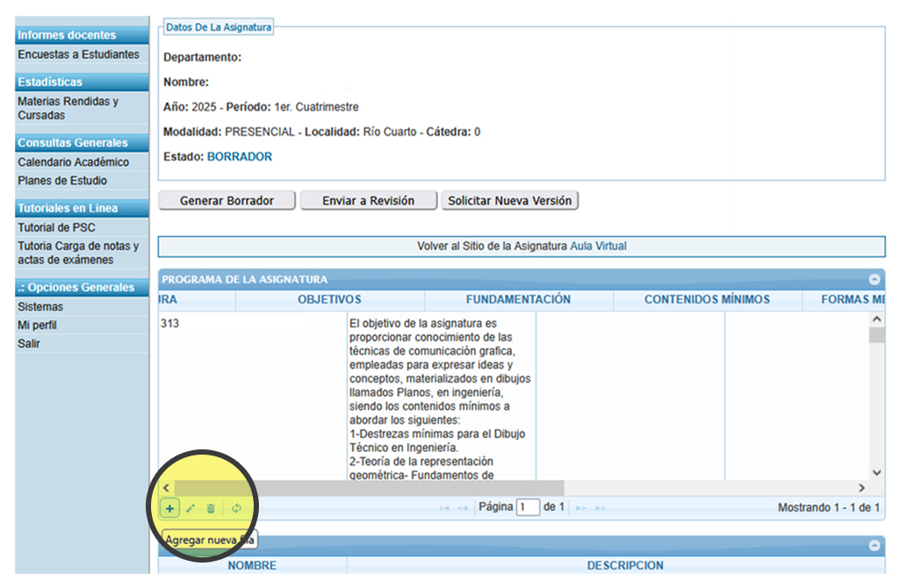
Task: Follow the Aula Virtual link
Action: 599,247
